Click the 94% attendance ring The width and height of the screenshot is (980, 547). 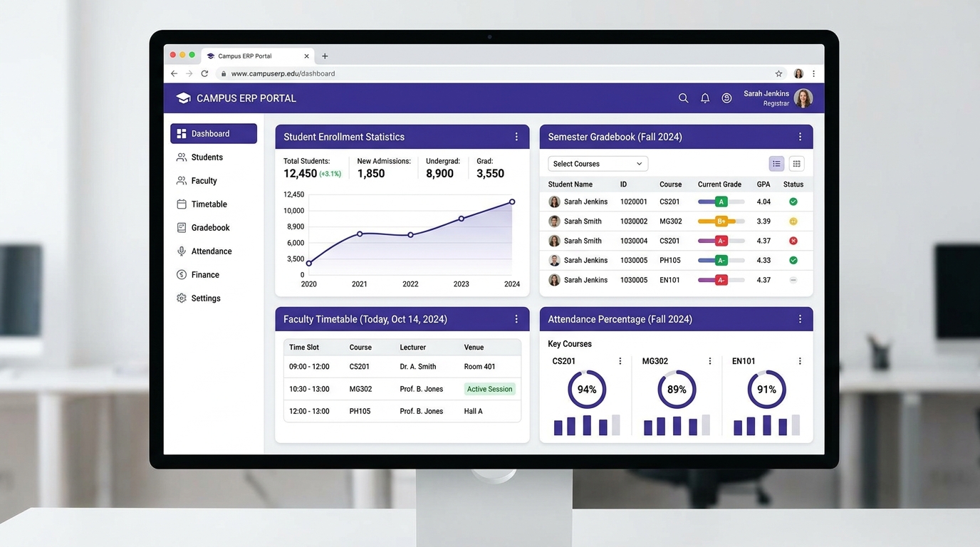tap(587, 390)
